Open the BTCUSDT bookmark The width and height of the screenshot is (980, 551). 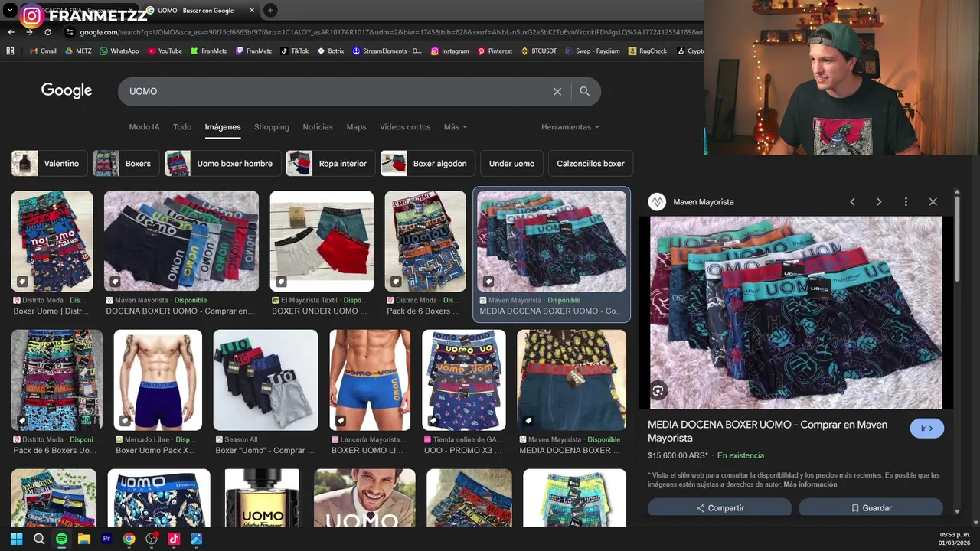539,51
